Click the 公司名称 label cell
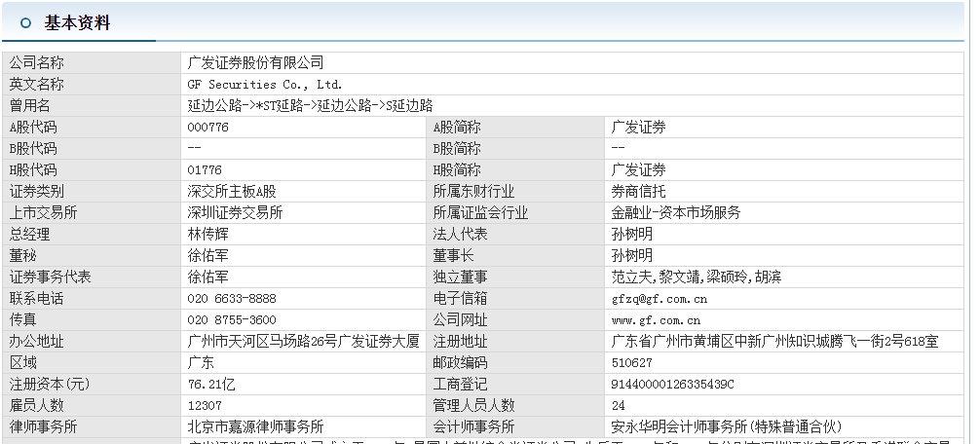This screenshot has height=444, width=980. [x=92, y=62]
